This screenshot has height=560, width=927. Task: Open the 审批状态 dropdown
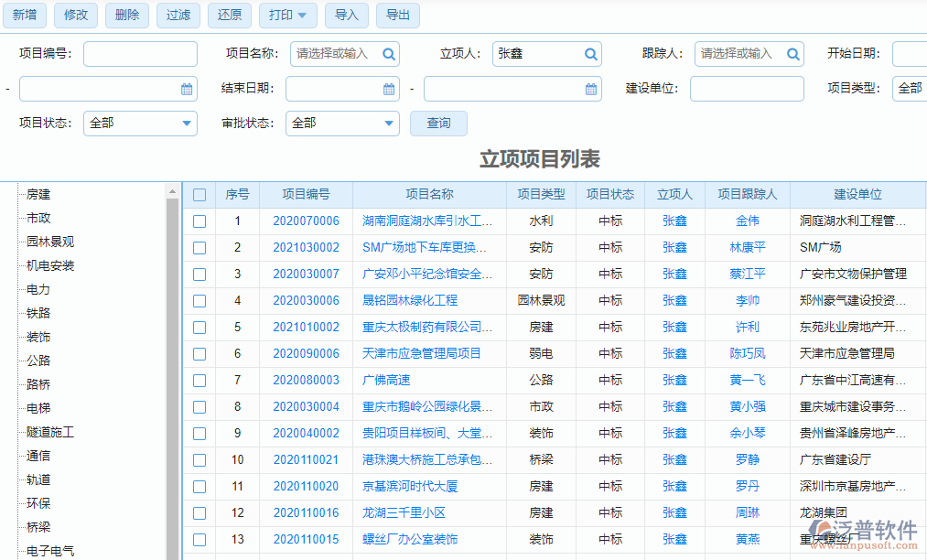[342, 123]
